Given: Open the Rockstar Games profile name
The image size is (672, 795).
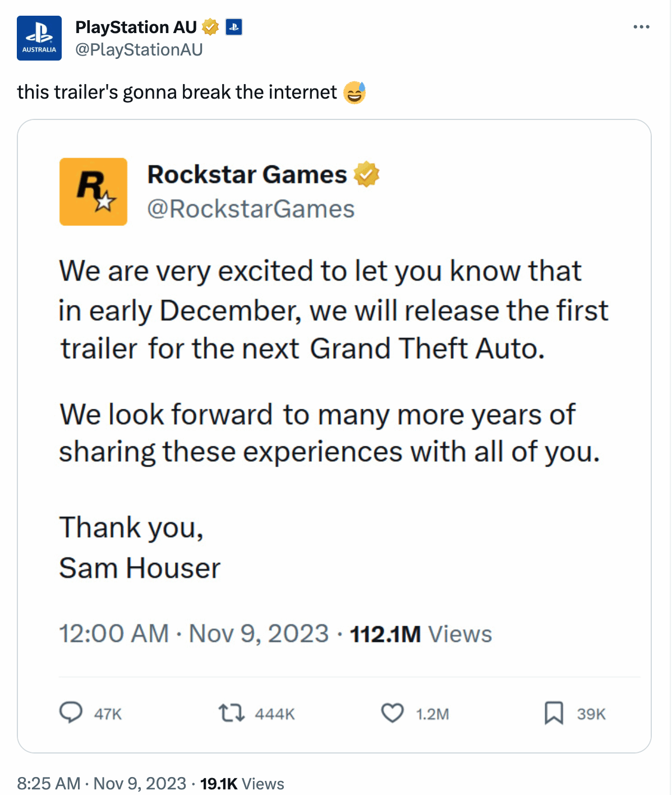Looking at the screenshot, I should pyautogui.click(x=247, y=174).
